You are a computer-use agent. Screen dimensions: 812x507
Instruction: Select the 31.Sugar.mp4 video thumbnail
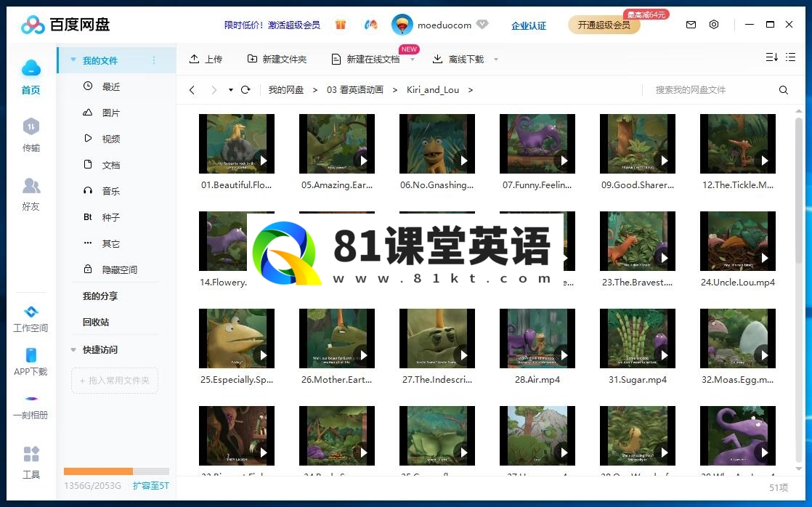tap(638, 338)
